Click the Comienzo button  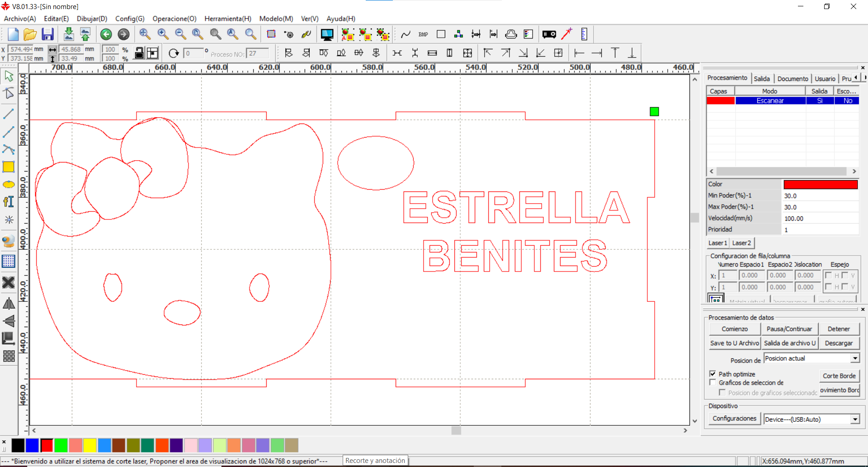pos(735,329)
